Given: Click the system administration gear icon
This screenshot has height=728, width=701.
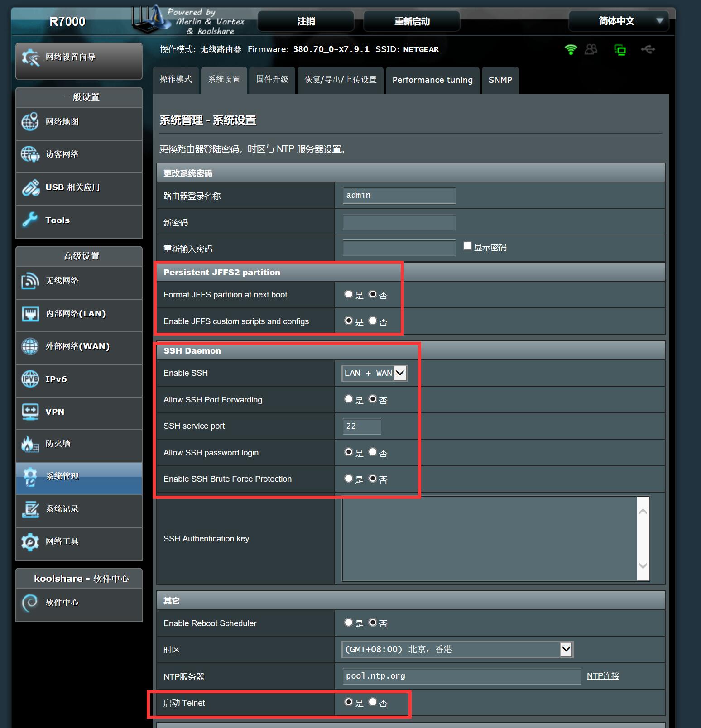Looking at the screenshot, I should [x=30, y=477].
